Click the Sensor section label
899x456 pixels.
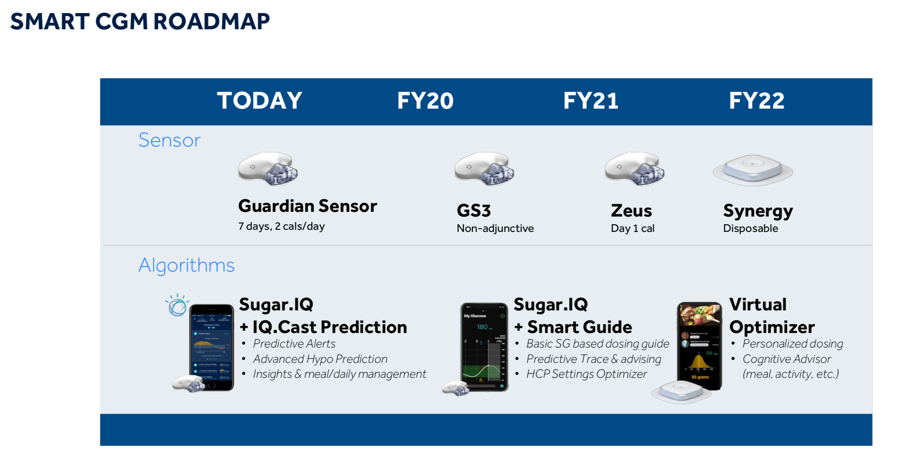[x=170, y=140]
